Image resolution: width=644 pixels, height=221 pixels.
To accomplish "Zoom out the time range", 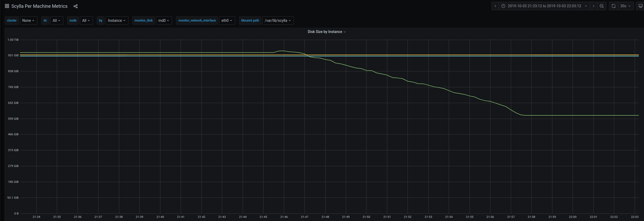I will (602, 6).
